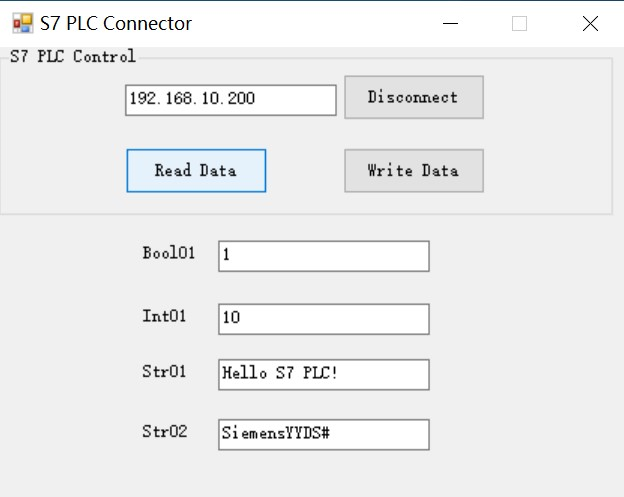
Task: Click the S7 PLC Connector title text
Action: [116, 23]
